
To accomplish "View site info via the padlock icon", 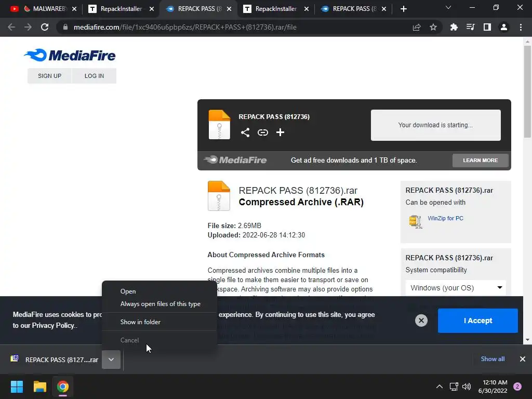I will tap(65, 27).
